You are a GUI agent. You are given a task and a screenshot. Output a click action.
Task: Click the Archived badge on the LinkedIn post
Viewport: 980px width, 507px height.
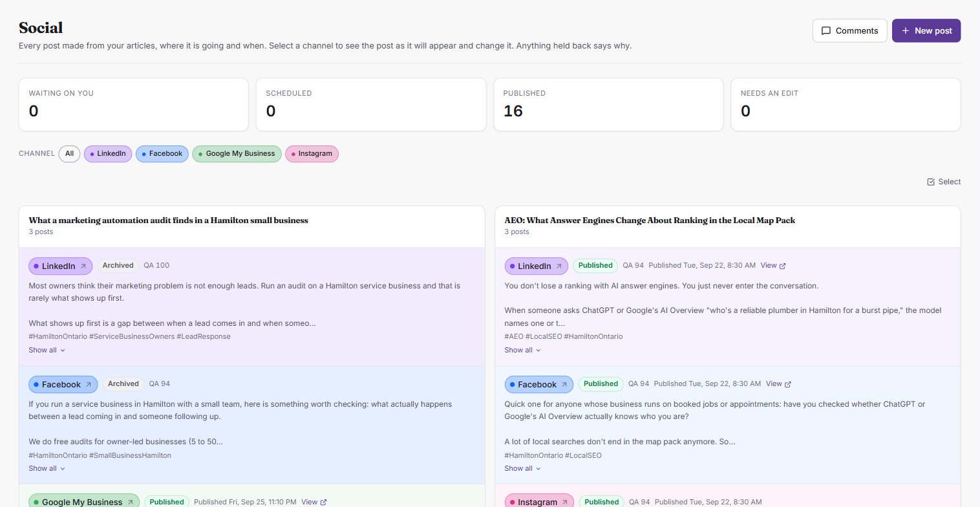click(x=118, y=265)
